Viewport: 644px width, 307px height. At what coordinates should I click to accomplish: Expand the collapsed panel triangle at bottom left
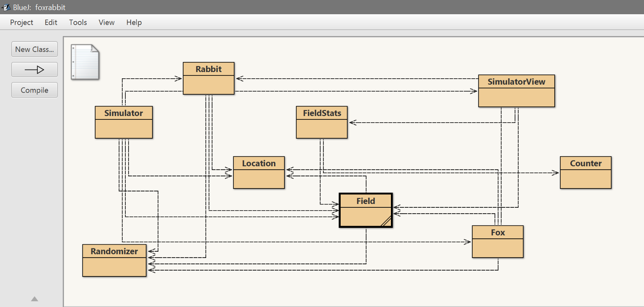click(34, 299)
